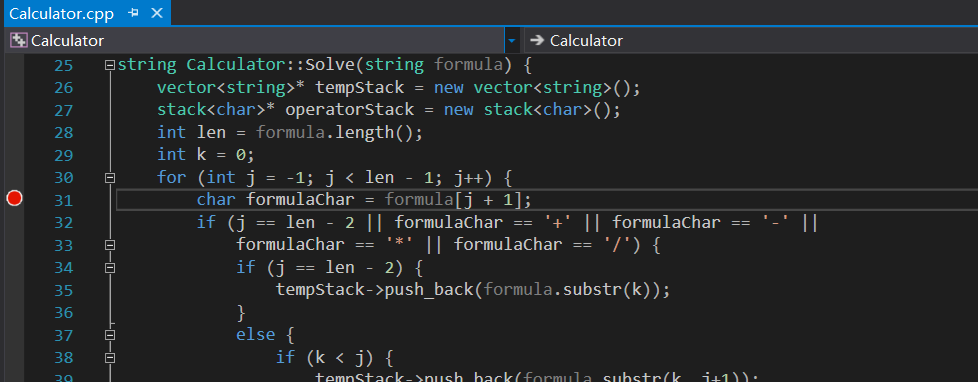This screenshot has height=382, width=978.
Task: Pin the Calculator.cpp tab
Action: click(x=133, y=13)
